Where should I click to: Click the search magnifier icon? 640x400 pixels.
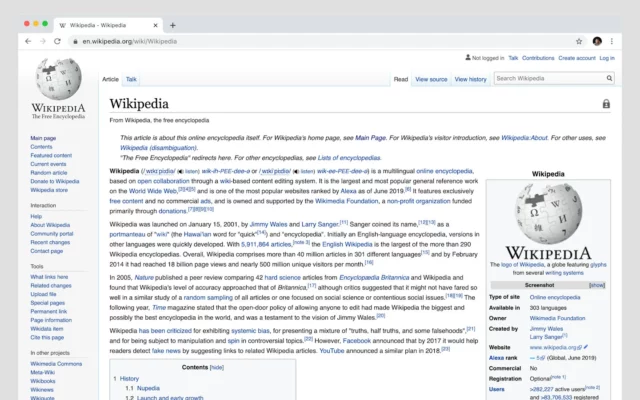pyautogui.click(x=609, y=78)
